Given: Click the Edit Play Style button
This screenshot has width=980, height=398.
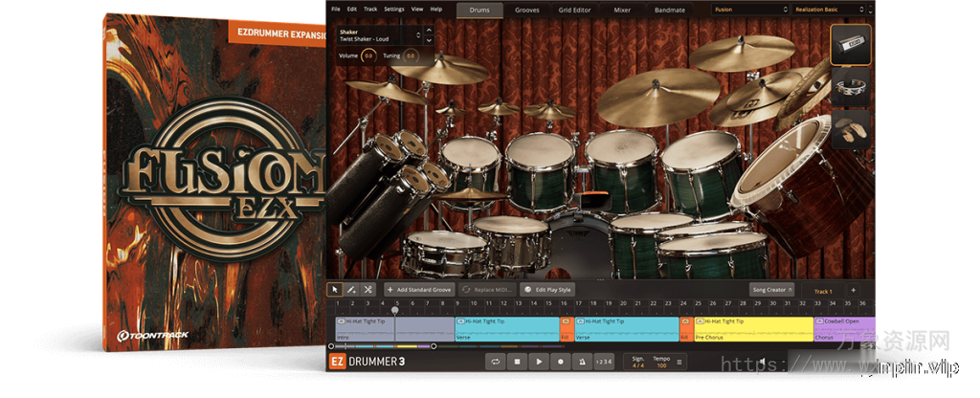Looking at the screenshot, I should coord(547,290).
